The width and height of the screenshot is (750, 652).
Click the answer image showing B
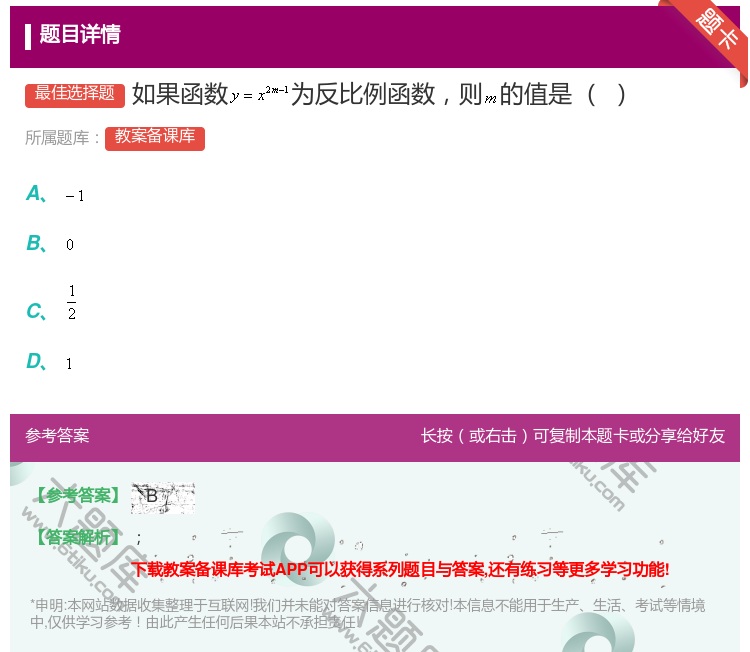[x=163, y=497]
